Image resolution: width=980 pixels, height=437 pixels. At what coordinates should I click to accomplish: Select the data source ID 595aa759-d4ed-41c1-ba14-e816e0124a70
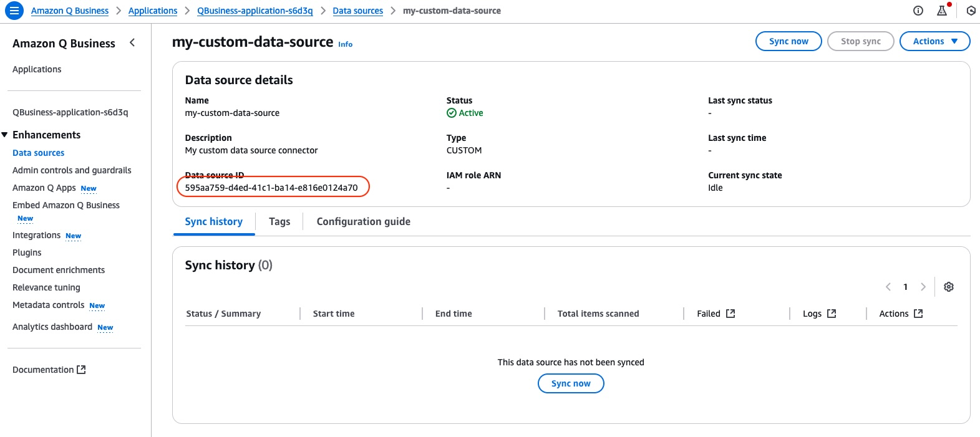pyautogui.click(x=271, y=188)
